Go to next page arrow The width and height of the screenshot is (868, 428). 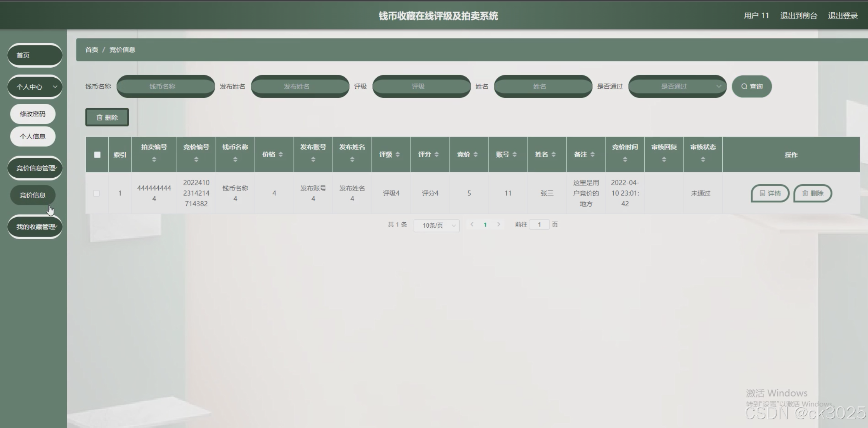[x=499, y=224]
